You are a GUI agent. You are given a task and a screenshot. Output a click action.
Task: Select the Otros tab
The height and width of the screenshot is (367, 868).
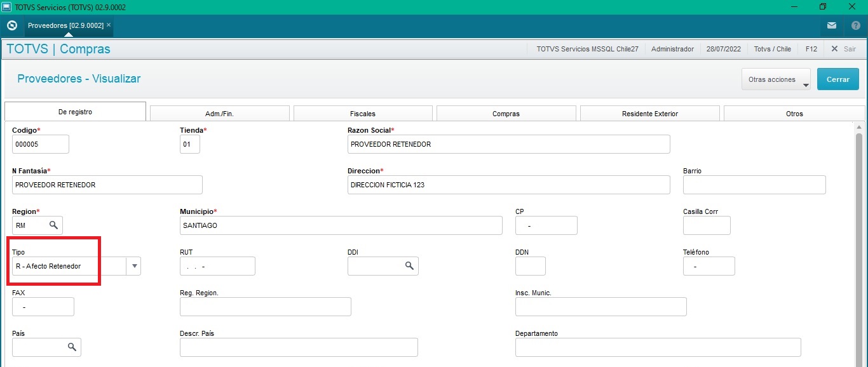(794, 114)
